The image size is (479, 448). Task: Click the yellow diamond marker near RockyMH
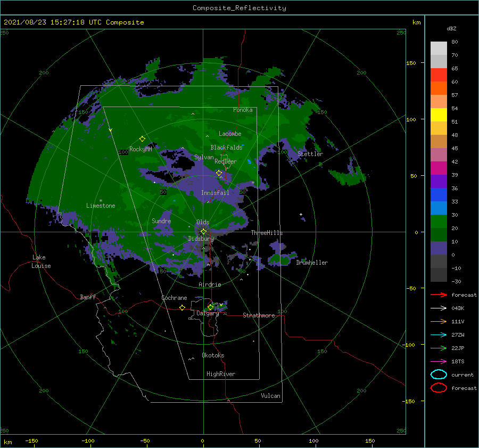[x=142, y=139]
